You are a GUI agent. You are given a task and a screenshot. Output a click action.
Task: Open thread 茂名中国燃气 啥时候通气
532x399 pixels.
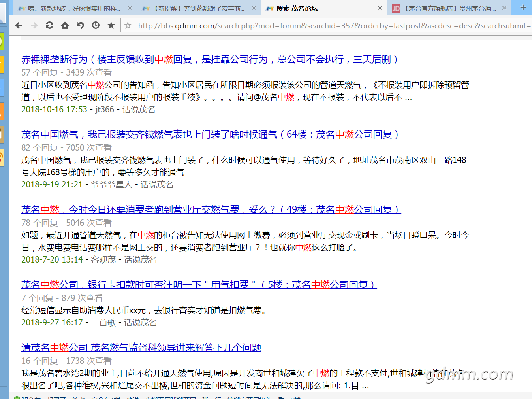[x=211, y=134]
